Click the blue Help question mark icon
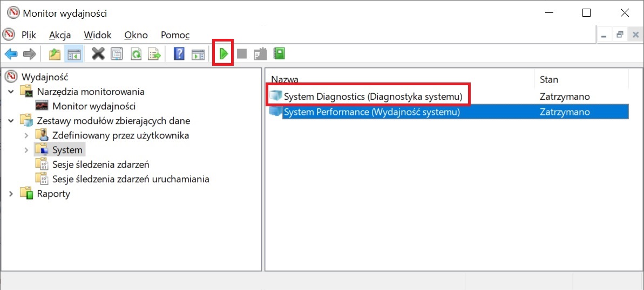Image resolution: width=644 pixels, height=290 pixels. pyautogui.click(x=179, y=54)
